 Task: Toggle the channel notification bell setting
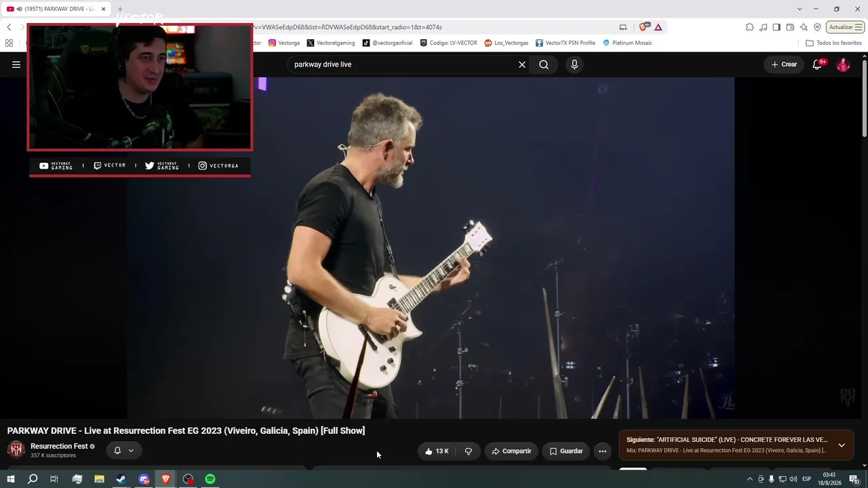pos(117,450)
